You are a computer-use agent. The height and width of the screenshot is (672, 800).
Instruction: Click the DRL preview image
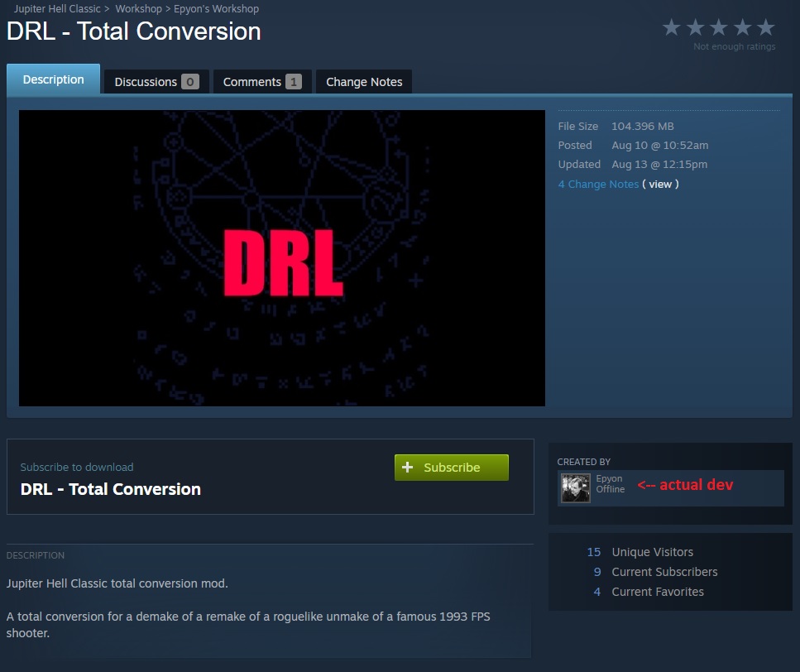[281, 258]
